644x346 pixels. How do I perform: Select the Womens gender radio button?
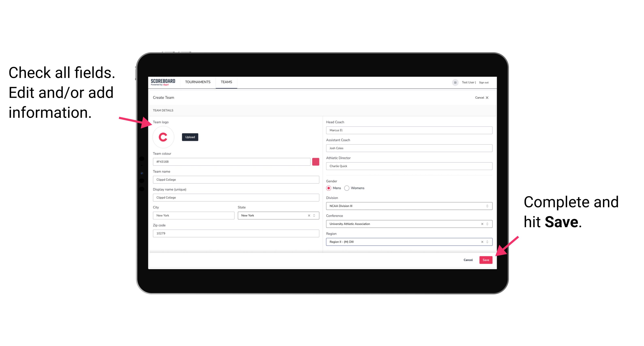347,188
